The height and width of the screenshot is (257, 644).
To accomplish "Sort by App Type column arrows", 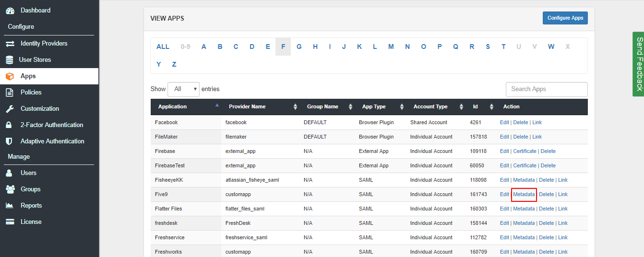I will 402,107.
